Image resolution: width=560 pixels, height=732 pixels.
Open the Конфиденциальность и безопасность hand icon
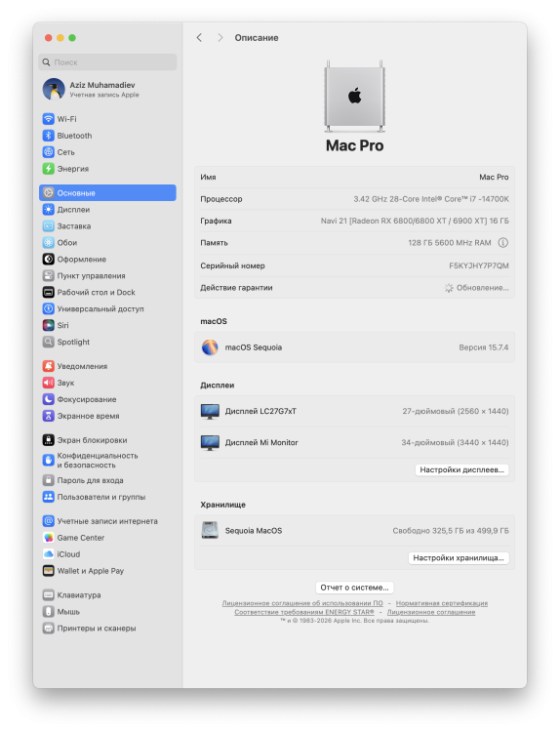point(49,461)
